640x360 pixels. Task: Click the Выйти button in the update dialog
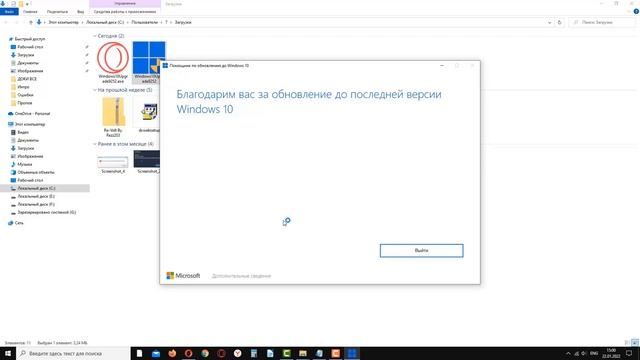tap(421, 251)
